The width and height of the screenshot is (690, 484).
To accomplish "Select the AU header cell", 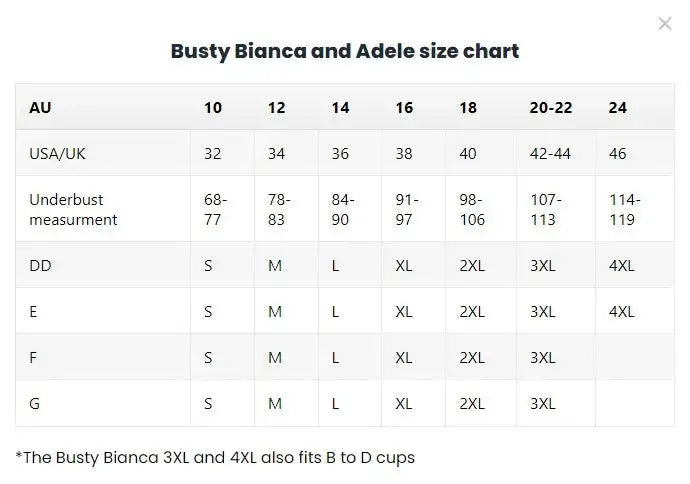I will click(41, 107).
